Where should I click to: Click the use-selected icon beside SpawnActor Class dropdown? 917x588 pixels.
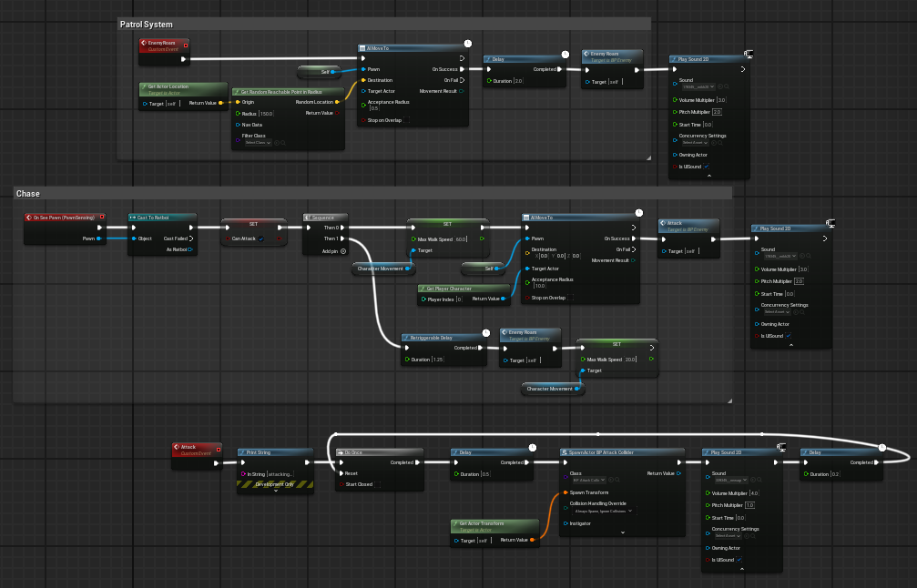coord(610,480)
